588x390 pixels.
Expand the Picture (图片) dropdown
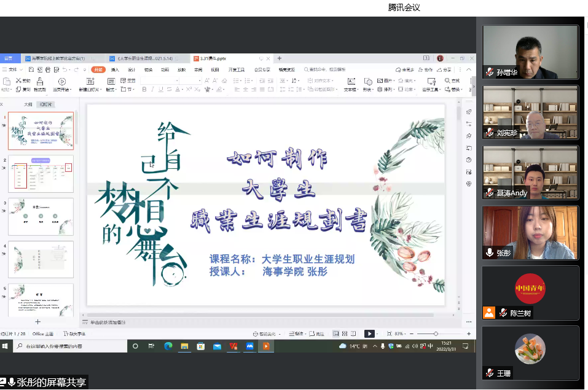(394, 80)
